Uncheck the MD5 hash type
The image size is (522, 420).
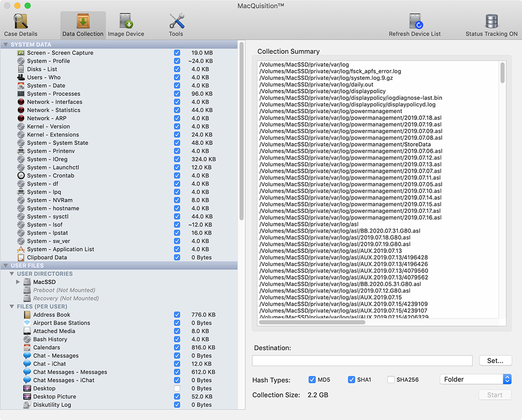coord(312,379)
